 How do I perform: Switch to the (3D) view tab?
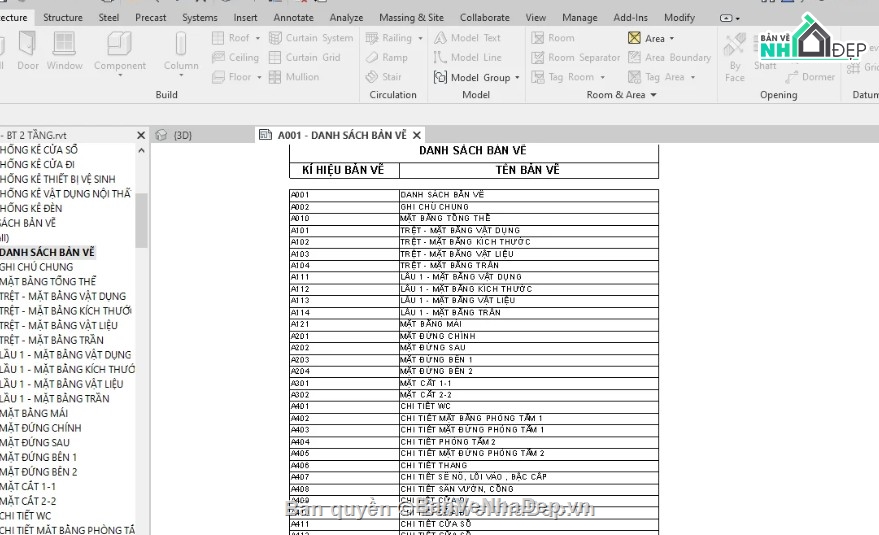tap(182, 135)
